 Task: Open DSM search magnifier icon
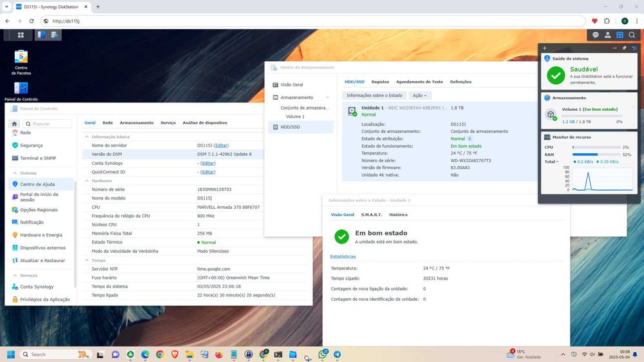[x=632, y=35]
